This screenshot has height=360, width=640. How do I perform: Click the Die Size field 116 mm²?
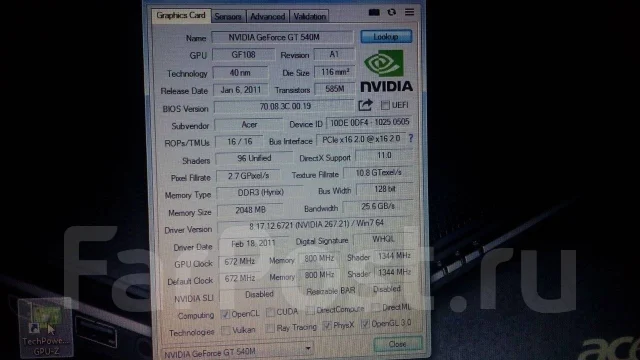334,72
